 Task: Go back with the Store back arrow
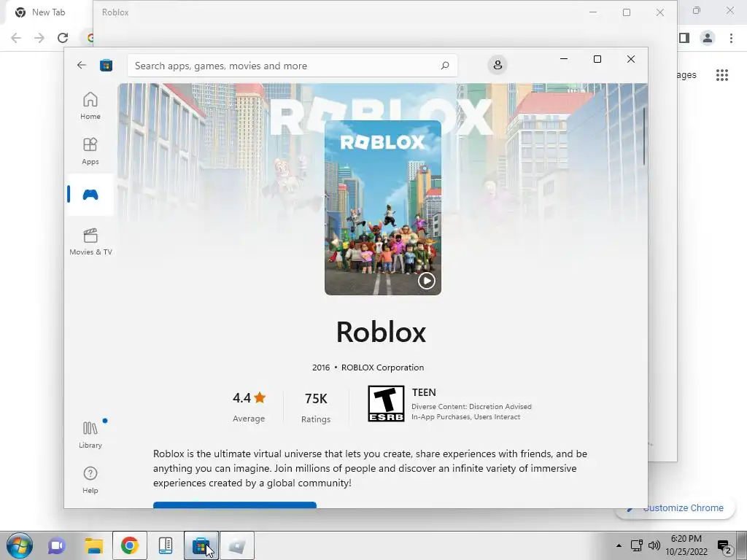(x=82, y=65)
